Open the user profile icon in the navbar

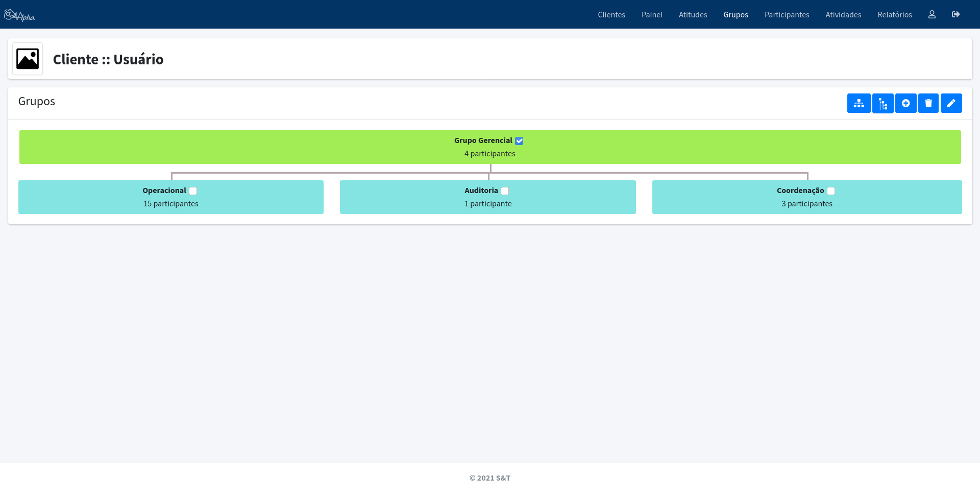(x=932, y=14)
